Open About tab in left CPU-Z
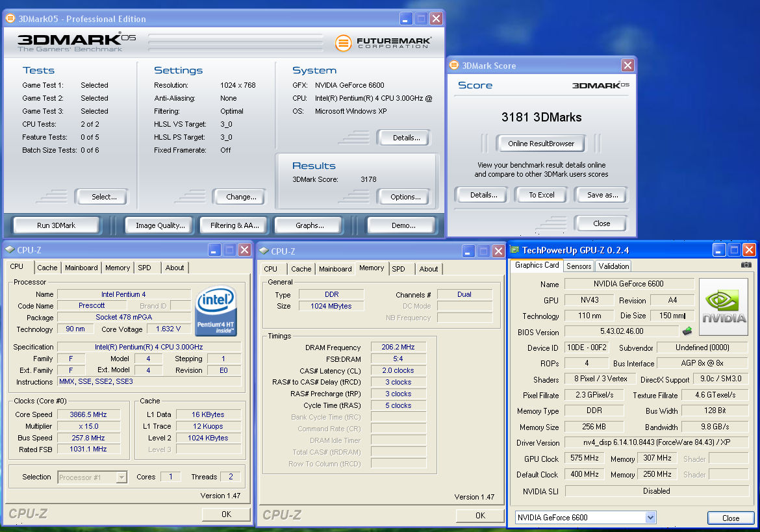Viewport: 760px width, 532px height. pyautogui.click(x=175, y=268)
